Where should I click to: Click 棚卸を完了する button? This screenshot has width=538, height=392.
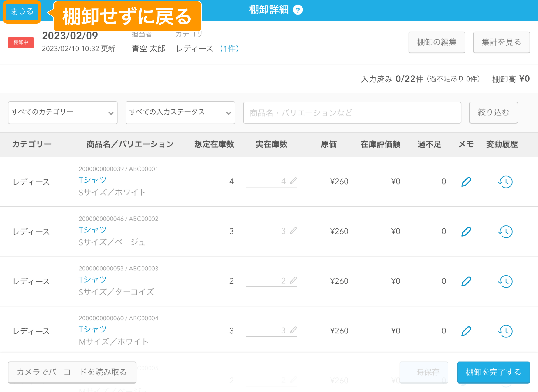[x=493, y=372]
